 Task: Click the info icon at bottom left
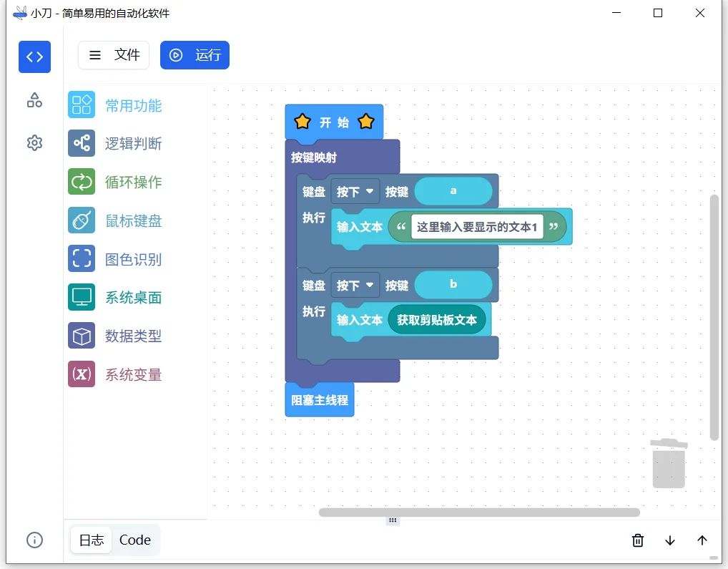tap(34, 540)
